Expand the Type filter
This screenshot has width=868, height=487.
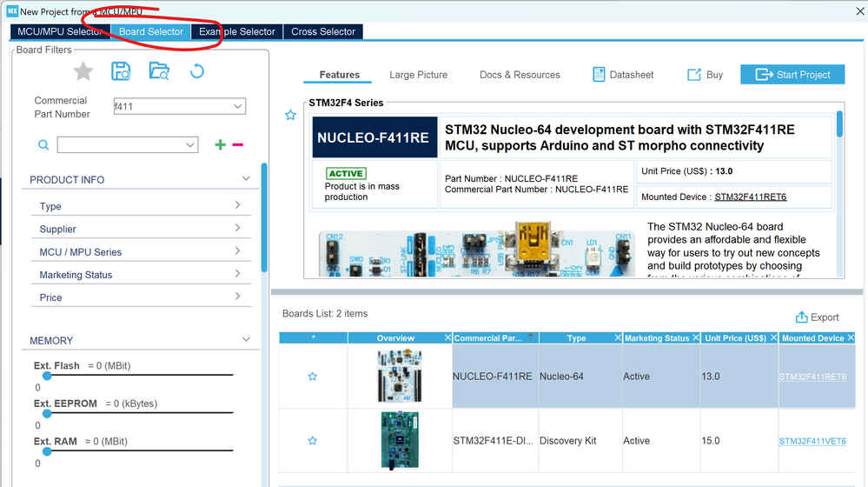(237, 205)
